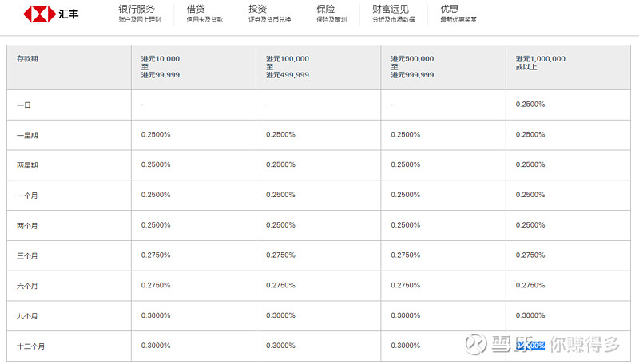Open the 优惠 offers menu
The image size is (639, 364).
coord(450,10)
